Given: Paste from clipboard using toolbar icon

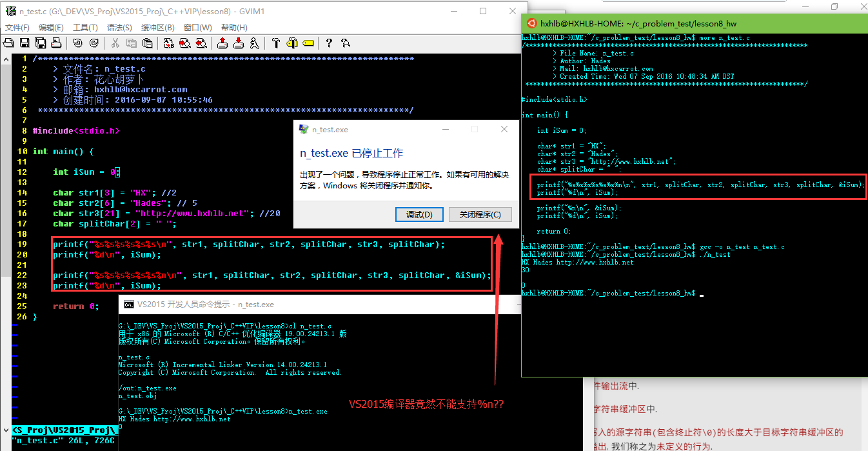Looking at the screenshot, I should pyautogui.click(x=148, y=43).
